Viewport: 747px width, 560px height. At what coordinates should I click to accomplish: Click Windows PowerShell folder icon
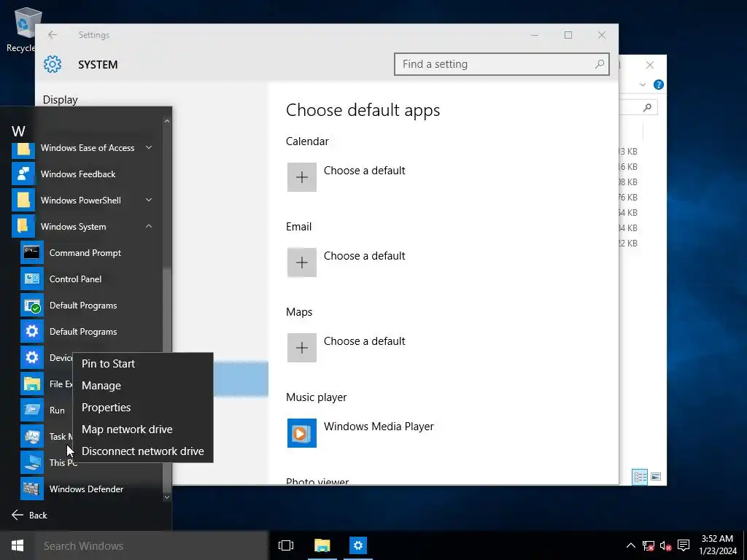click(23, 200)
